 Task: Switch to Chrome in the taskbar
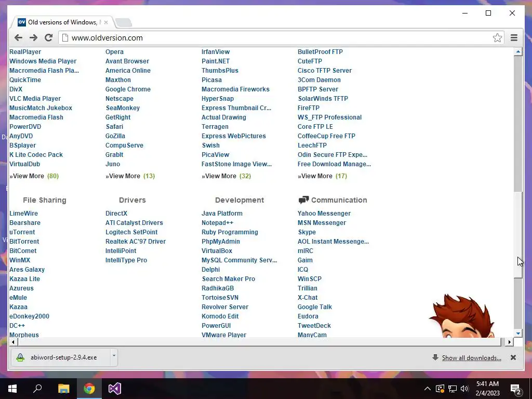(x=89, y=389)
